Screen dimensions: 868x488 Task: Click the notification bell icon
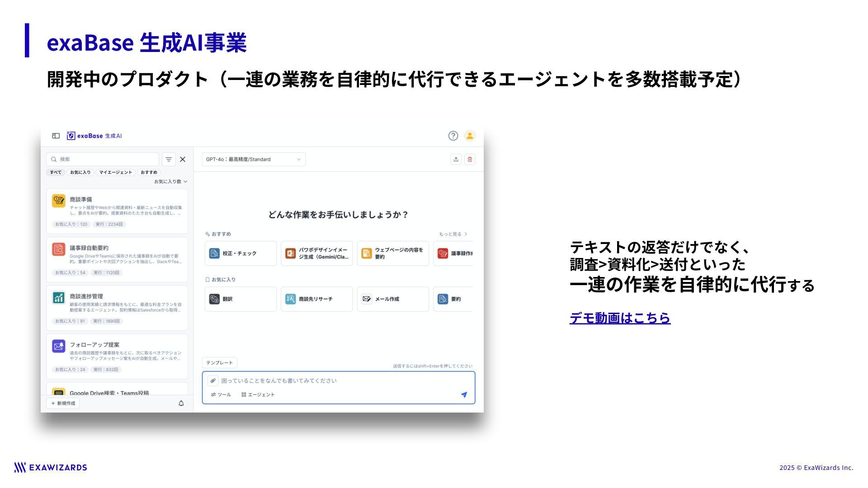click(181, 403)
